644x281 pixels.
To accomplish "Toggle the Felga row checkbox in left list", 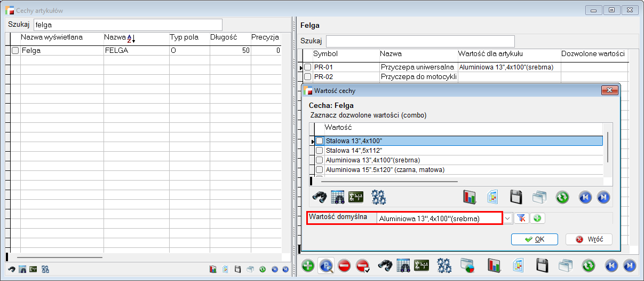I will point(15,50).
